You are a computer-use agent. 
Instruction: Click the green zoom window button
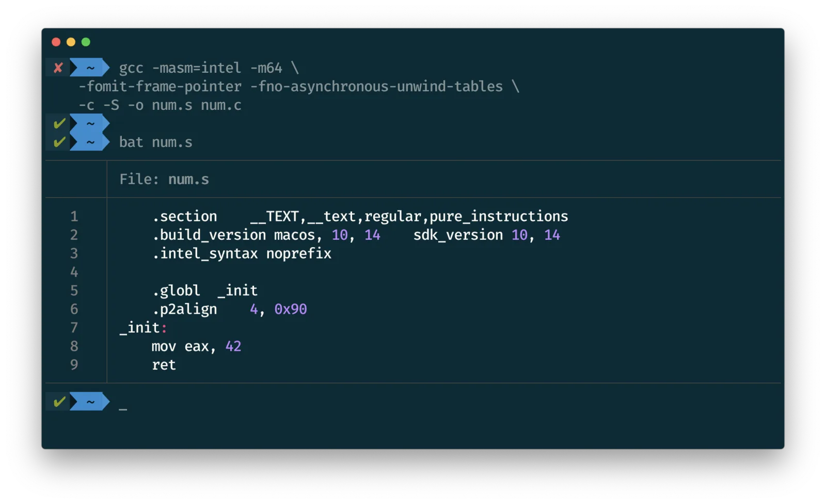pyautogui.click(x=86, y=42)
